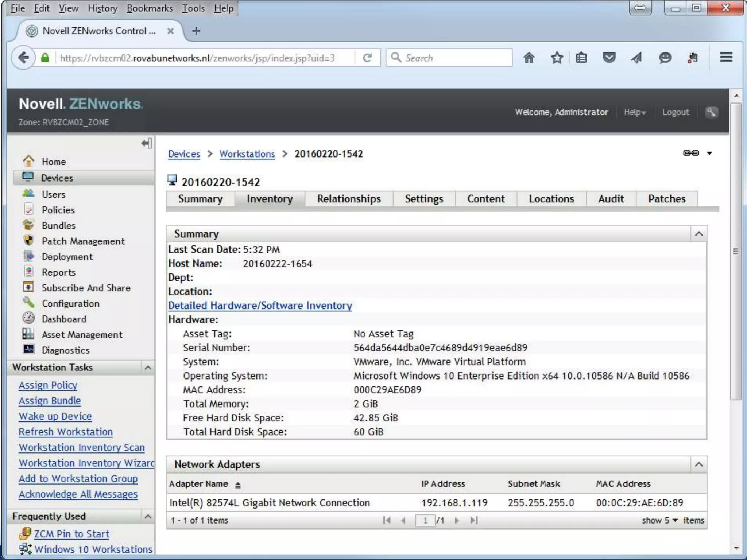Screen dimensions: 747x560
Task: Open Detailed Hardware/Software Inventory link
Action: [x=260, y=306]
